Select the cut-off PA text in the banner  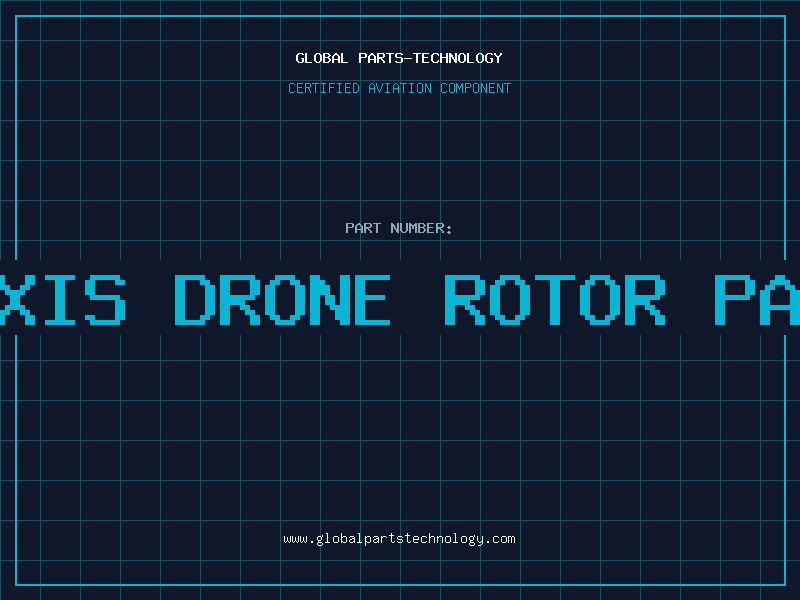(757, 299)
